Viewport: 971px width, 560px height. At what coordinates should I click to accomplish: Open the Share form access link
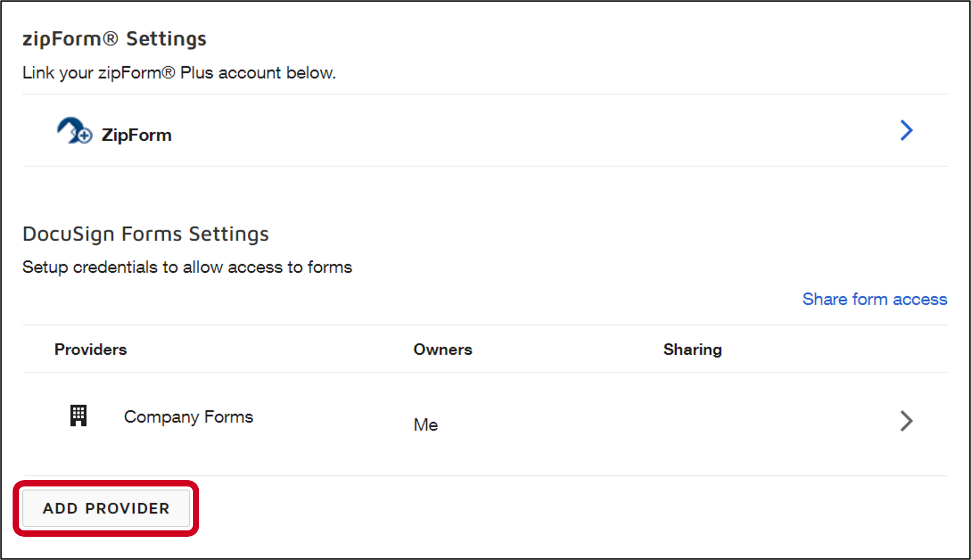coord(875,299)
